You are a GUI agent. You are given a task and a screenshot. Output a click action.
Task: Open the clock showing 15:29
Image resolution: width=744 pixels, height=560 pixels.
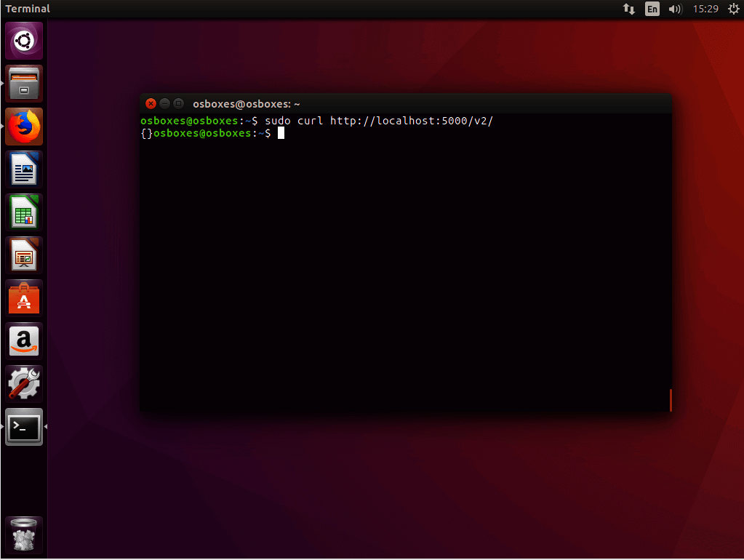pyautogui.click(x=705, y=9)
